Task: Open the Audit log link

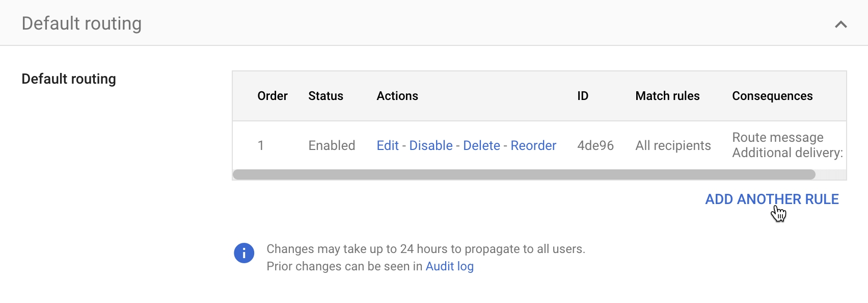Action: 449,266
